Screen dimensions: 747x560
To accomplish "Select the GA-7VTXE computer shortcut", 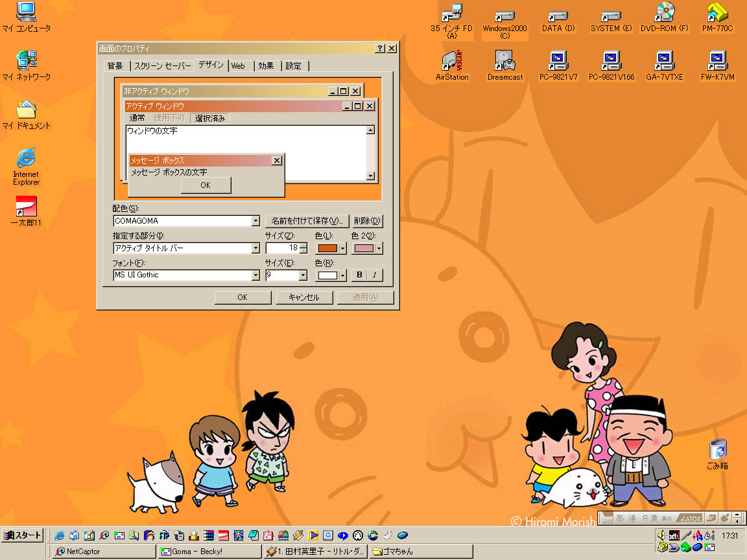I will [665, 65].
